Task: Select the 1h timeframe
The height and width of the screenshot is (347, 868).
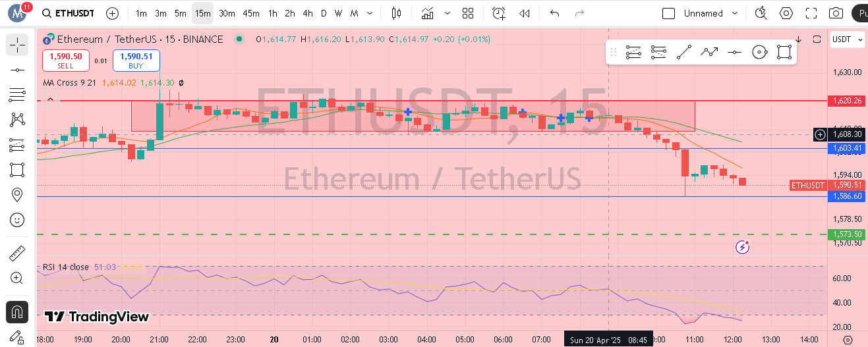Action: (273, 13)
